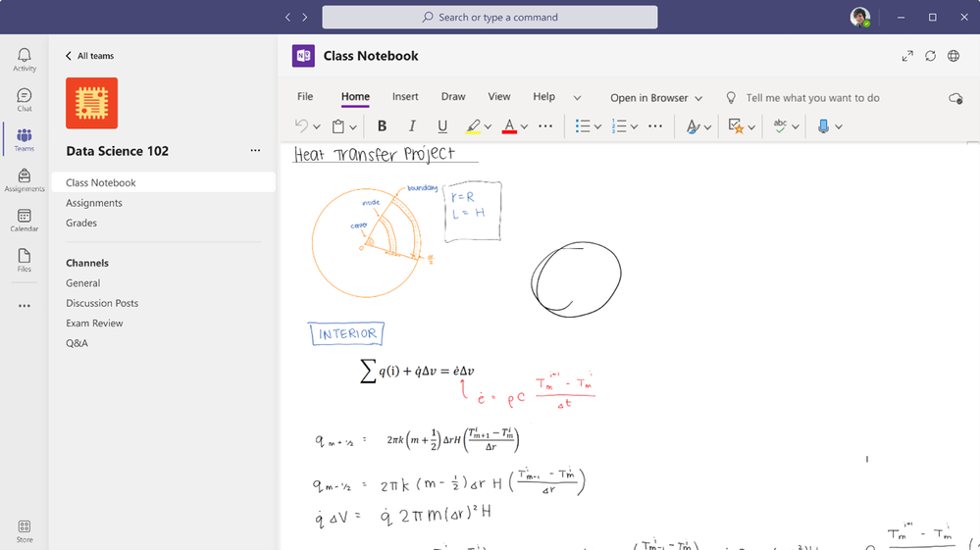This screenshot has height=550, width=980.
Task: Open the Activity feed
Action: click(x=25, y=60)
